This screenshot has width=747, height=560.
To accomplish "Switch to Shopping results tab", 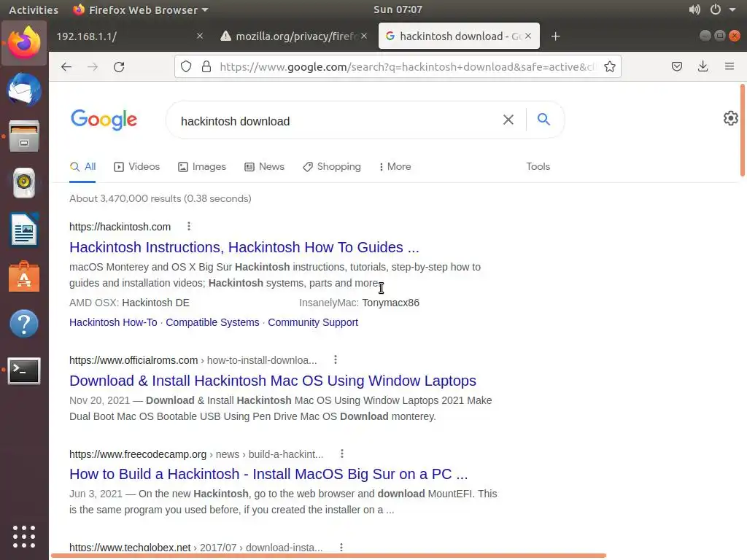I will (x=332, y=167).
